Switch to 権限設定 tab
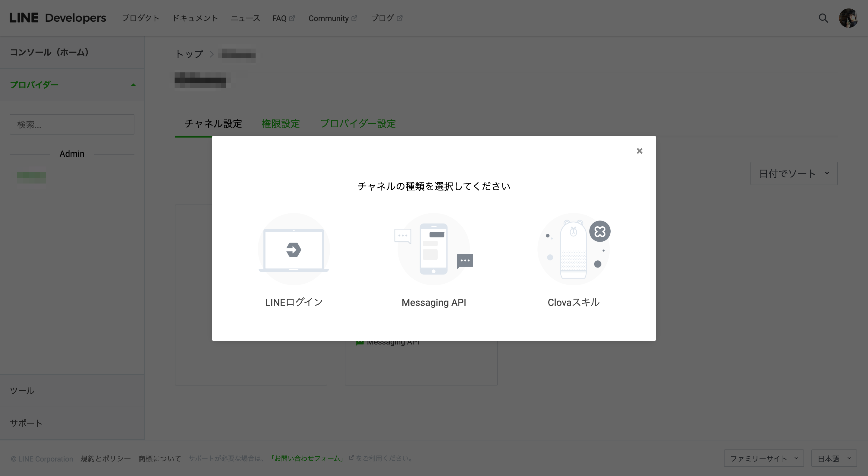The image size is (868, 476). tap(281, 123)
